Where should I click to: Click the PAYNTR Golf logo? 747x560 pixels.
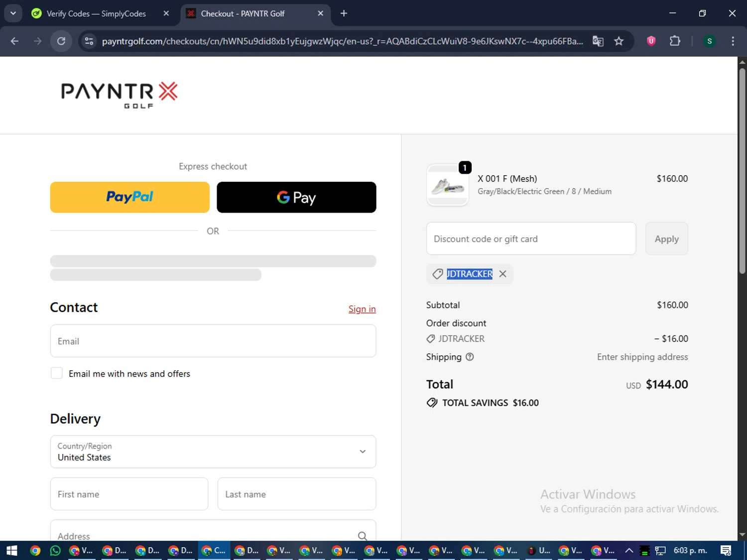coord(119,95)
